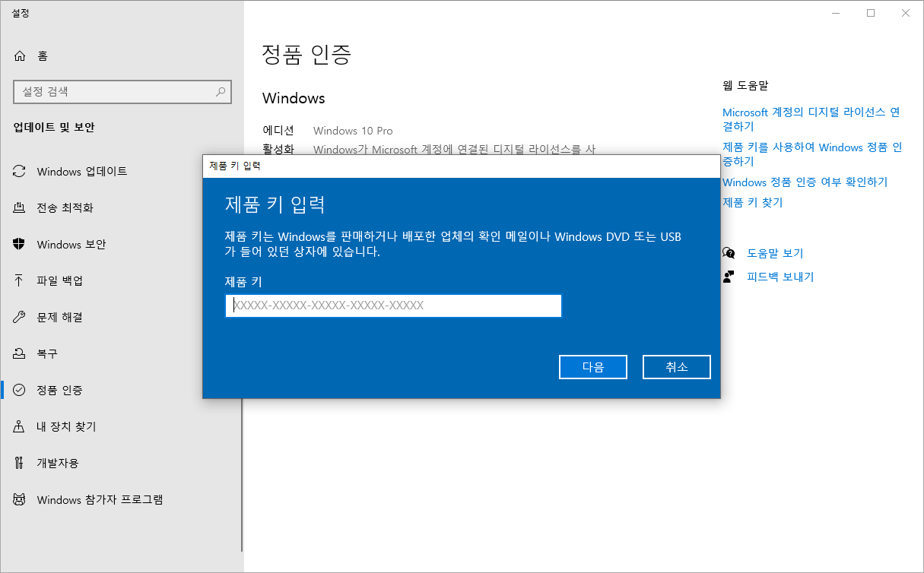Open the 제품 키 찾기 help link

click(752, 203)
